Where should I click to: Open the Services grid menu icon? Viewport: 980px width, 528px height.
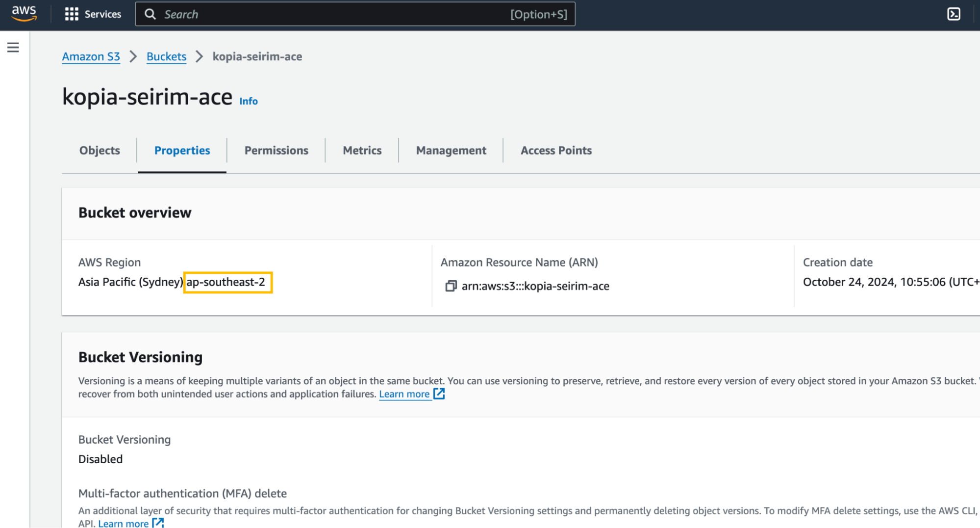(72, 14)
